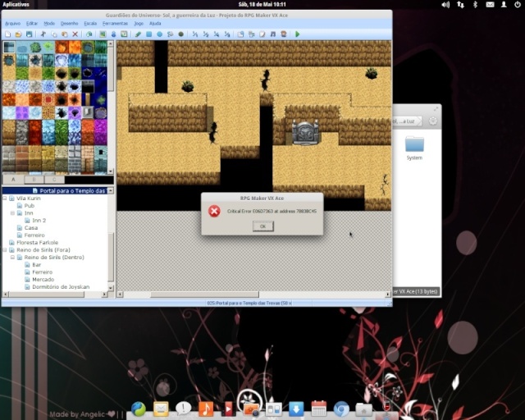Collapse the Reino de Sirils (Dentro) node
This screenshot has width=525, height=420.
point(13,258)
